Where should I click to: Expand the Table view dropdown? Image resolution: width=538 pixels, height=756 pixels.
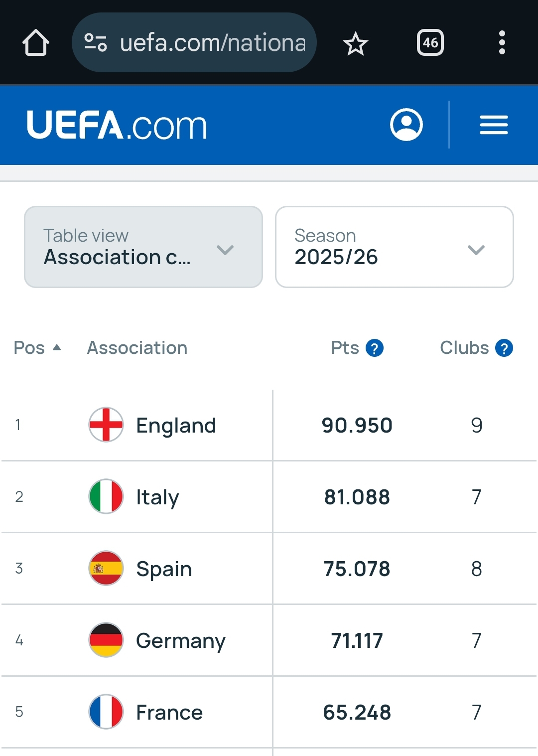click(x=143, y=247)
